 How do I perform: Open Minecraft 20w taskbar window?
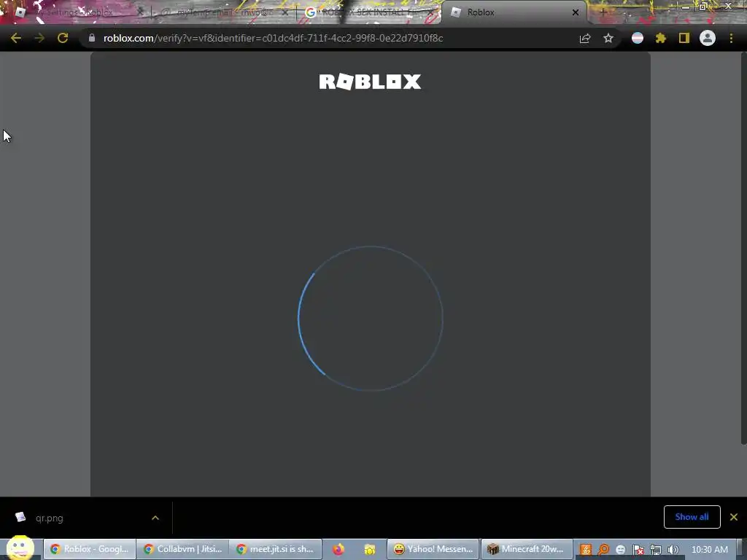(x=527, y=549)
